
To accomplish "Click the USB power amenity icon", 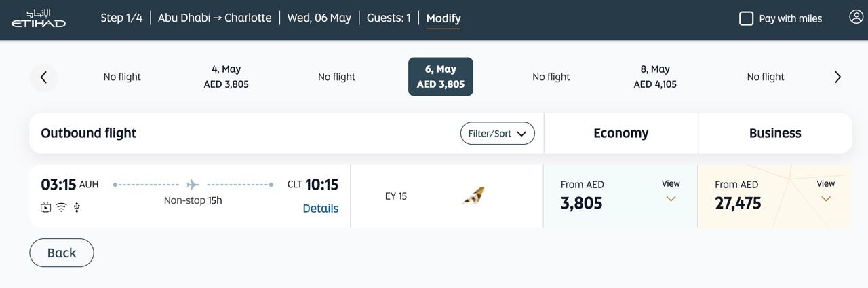I will 77,207.
